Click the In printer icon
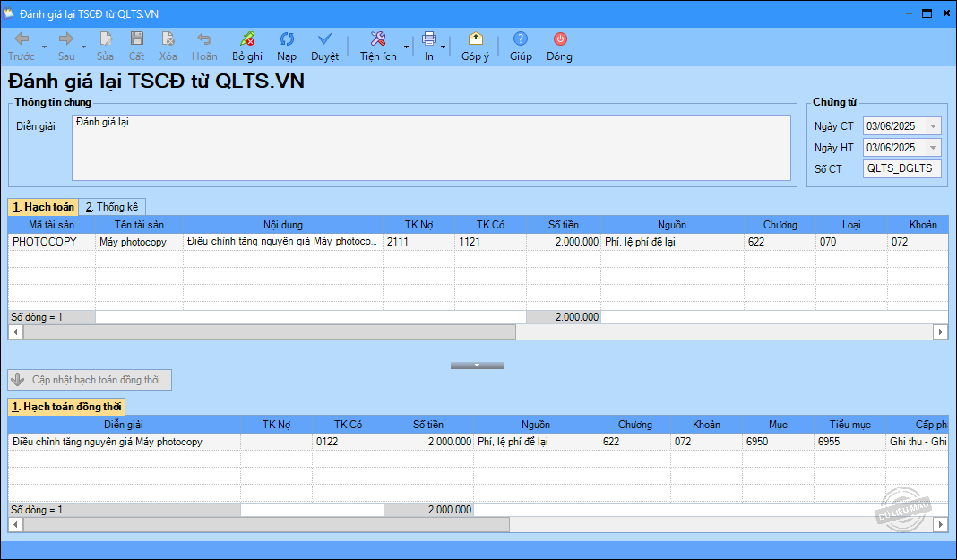The height and width of the screenshot is (560, 957). click(x=429, y=39)
